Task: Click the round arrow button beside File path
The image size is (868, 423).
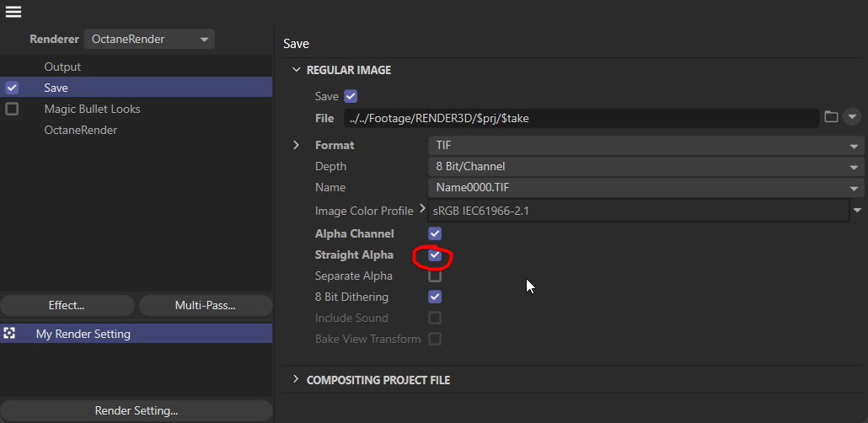Action: [852, 117]
